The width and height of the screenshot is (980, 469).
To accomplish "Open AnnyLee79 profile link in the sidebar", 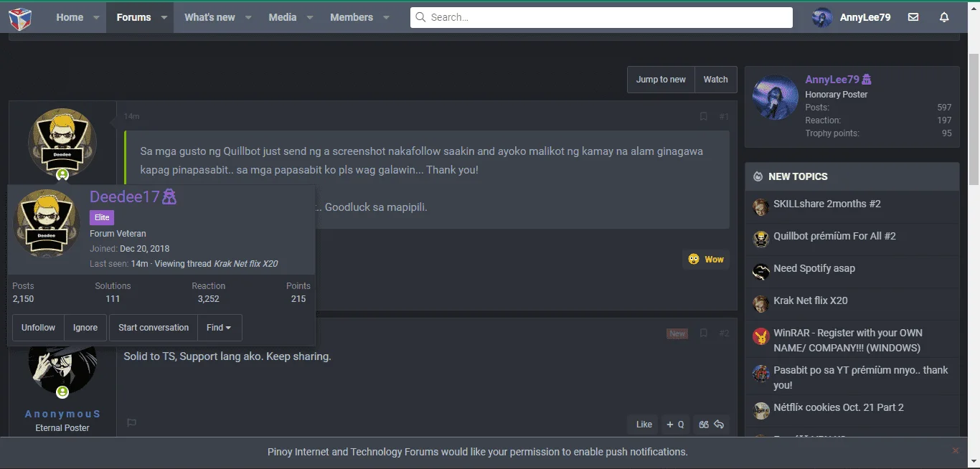I will [x=832, y=80].
